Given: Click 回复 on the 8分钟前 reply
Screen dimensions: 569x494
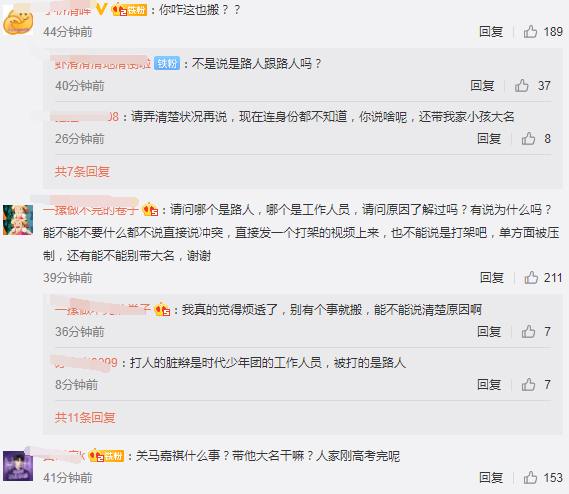Looking at the screenshot, I should [489, 384].
